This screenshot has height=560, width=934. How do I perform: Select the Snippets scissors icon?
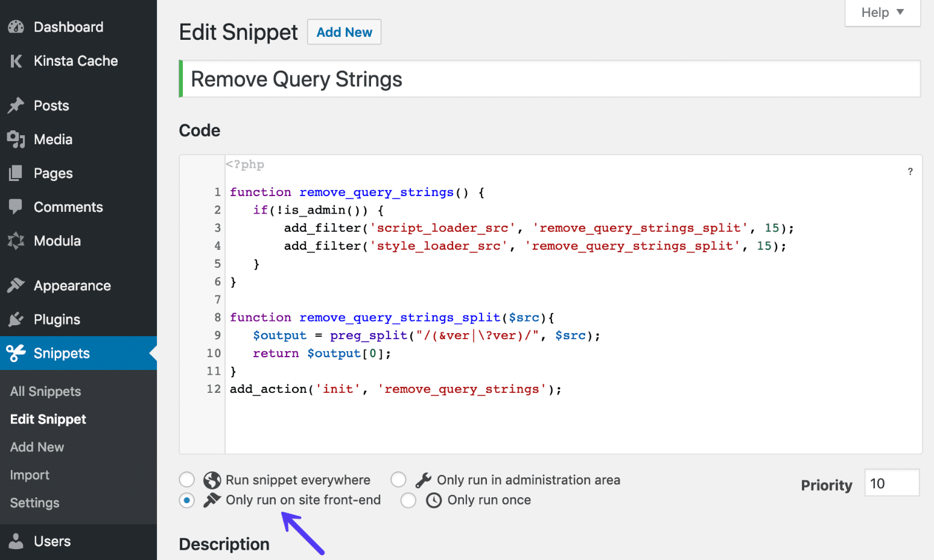coord(15,353)
